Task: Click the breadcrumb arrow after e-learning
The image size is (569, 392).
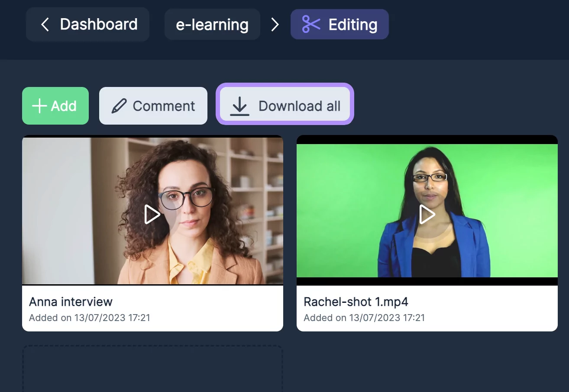Action: (x=275, y=25)
